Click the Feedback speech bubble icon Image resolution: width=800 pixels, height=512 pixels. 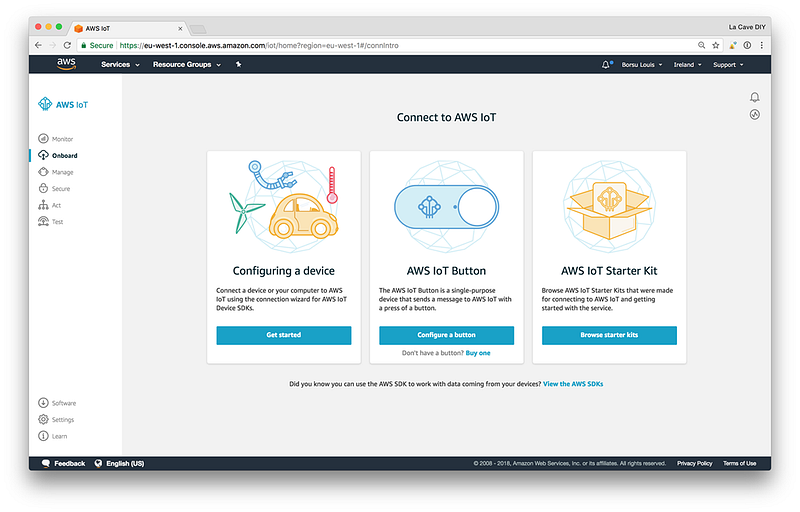(45, 463)
